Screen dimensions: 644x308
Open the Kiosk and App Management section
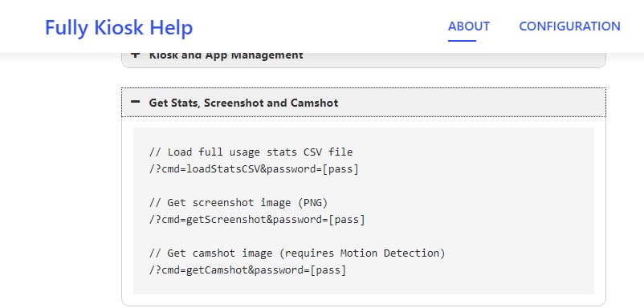pyautogui.click(x=226, y=55)
